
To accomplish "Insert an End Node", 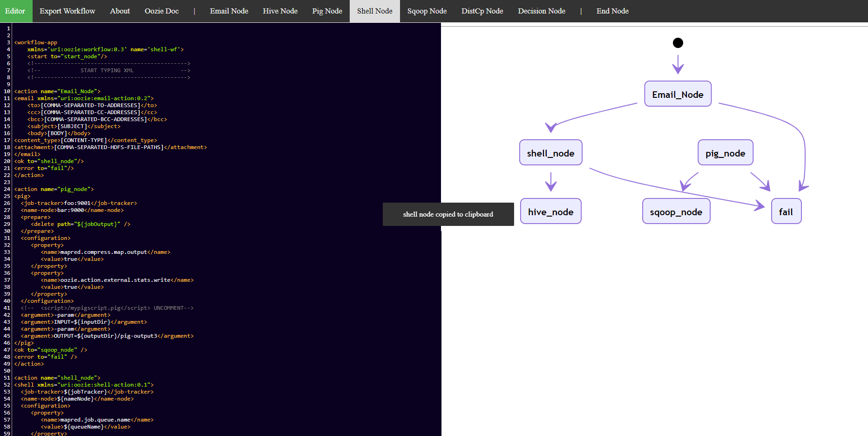I will point(612,11).
